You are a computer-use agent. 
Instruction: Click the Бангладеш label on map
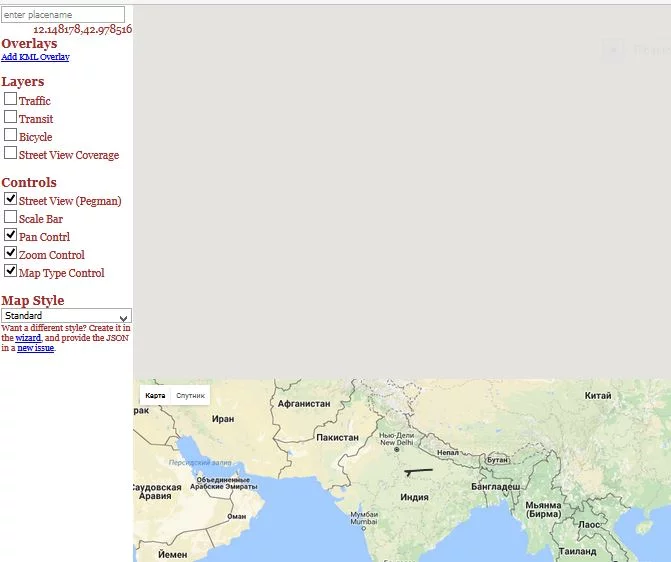click(496, 487)
